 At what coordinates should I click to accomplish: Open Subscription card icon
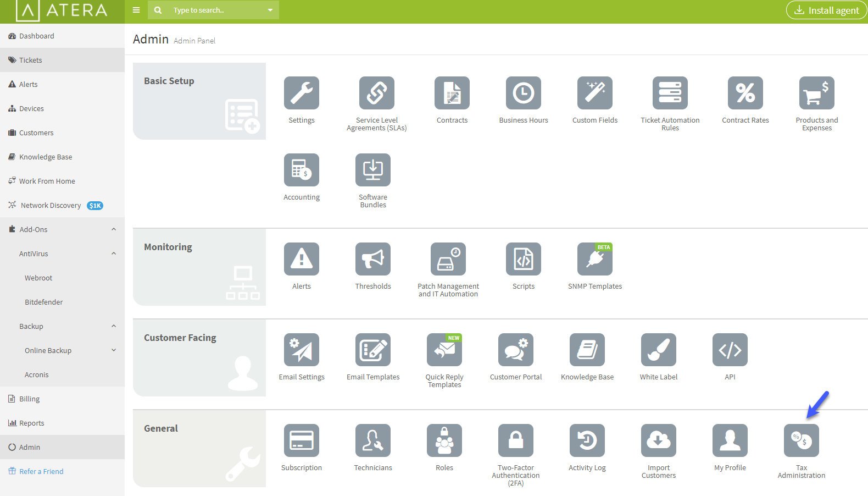[302, 440]
